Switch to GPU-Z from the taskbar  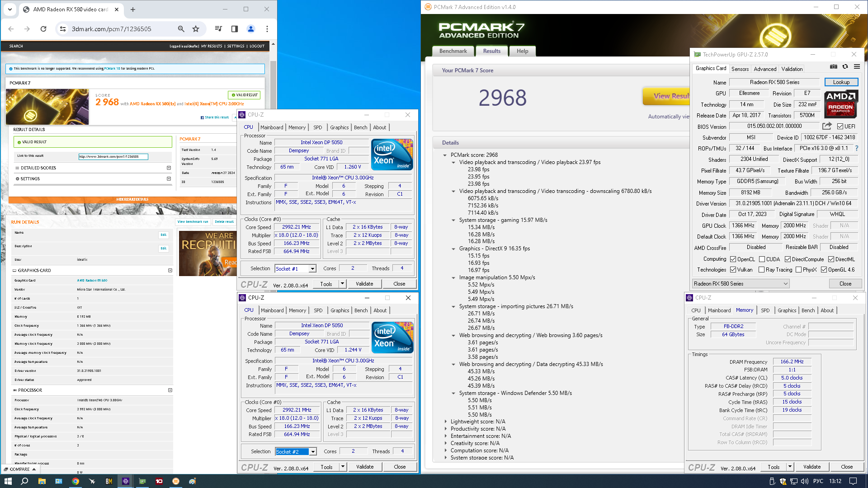142,481
